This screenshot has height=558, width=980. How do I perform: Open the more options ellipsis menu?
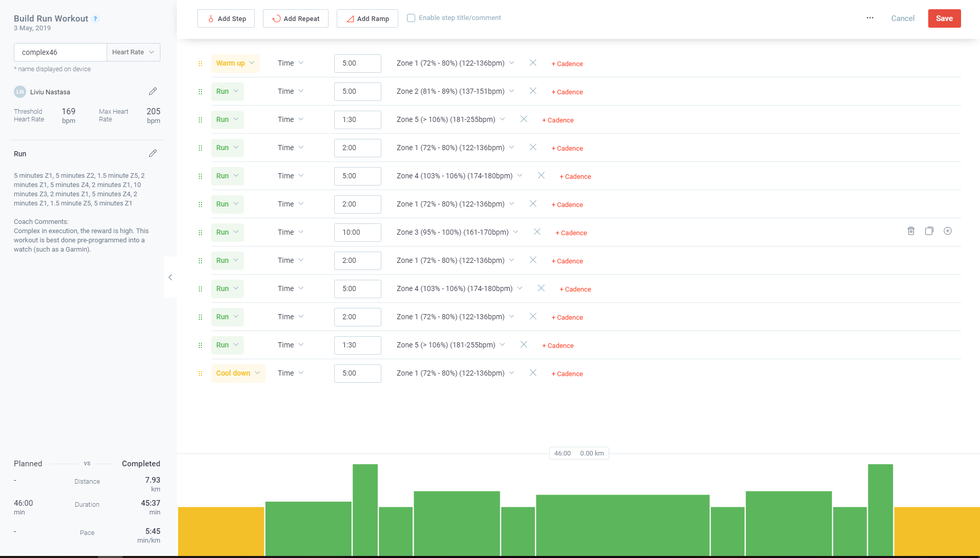click(x=870, y=18)
